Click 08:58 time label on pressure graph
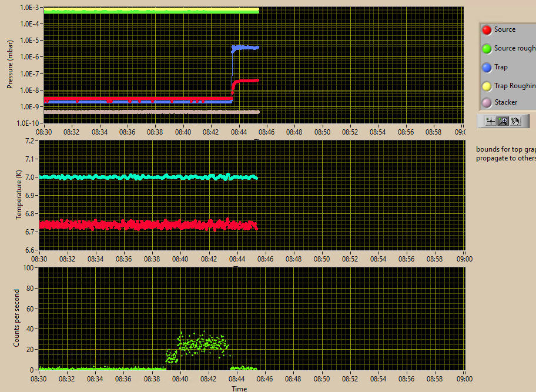The height and width of the screenshot is (392, 536). (434, 132)
